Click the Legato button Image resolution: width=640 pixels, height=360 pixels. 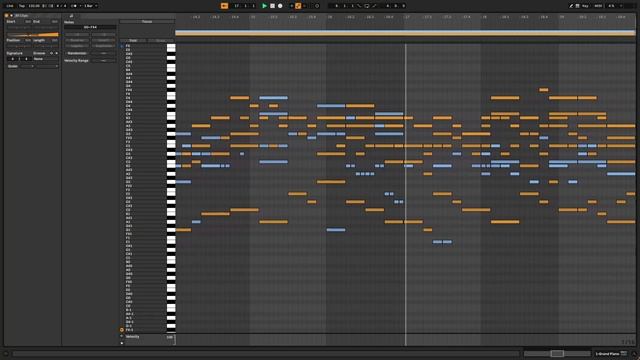77,46
